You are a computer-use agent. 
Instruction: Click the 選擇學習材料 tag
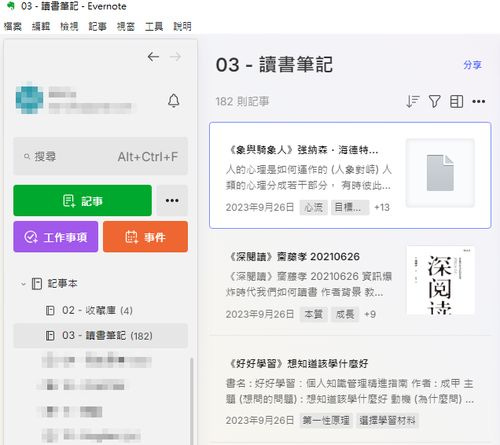pyautogui.click(x=387, y=421)
